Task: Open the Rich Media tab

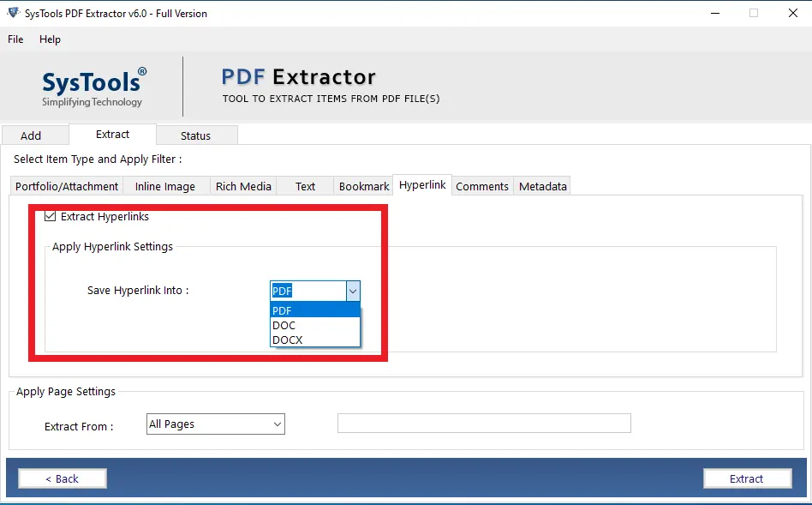Action: pyautogui.click(x=243, y=186)
